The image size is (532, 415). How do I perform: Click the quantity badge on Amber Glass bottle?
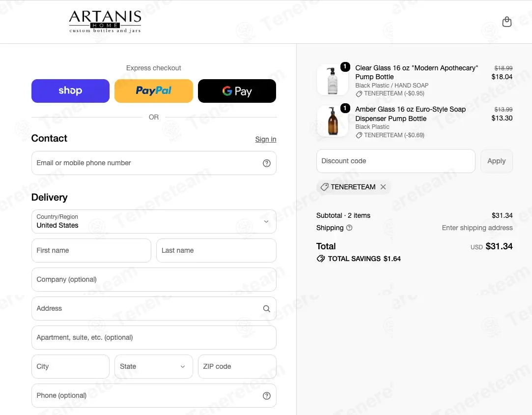coord(345,108)
